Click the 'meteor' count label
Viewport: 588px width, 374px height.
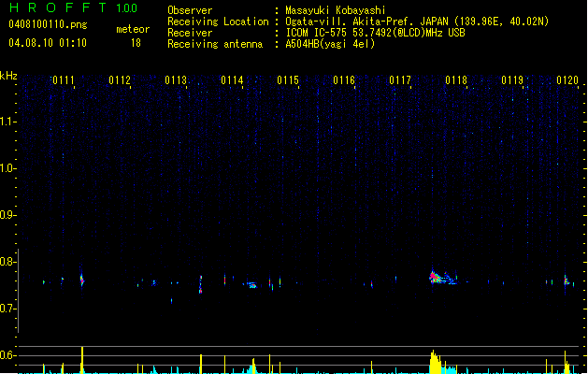tap(133, 29)
